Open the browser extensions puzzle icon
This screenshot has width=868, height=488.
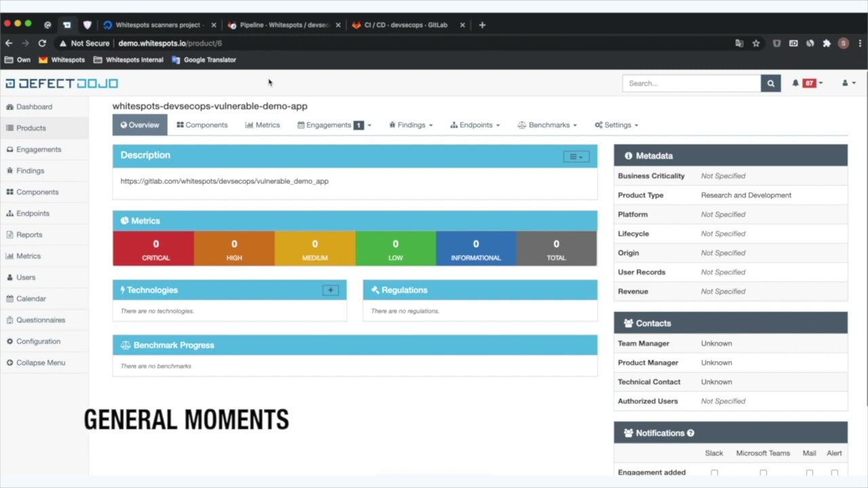point(827,43)
